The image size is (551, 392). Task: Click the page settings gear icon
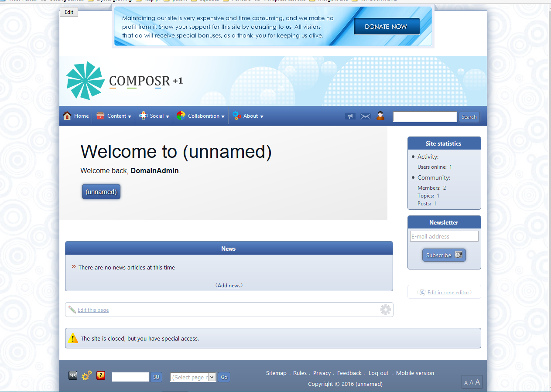coord(385,310)
